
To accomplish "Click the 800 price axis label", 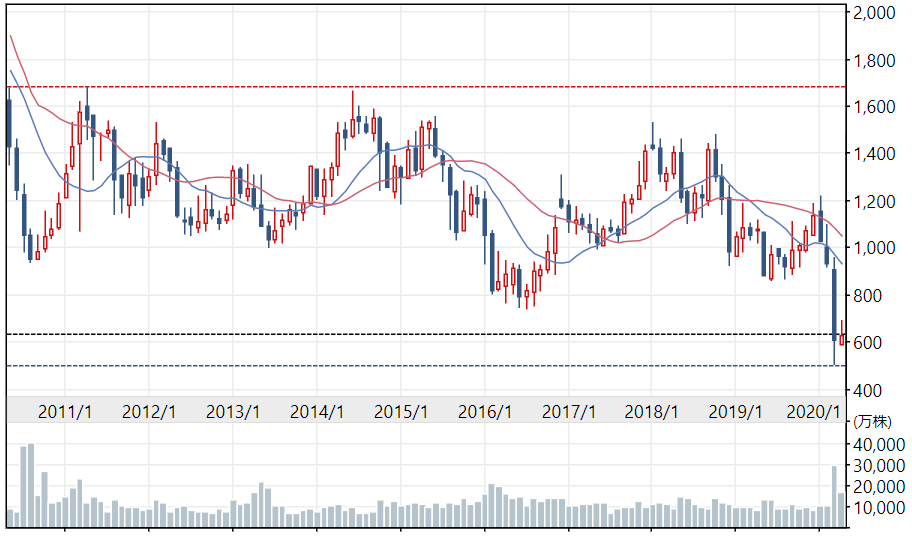I will [867, 295].
